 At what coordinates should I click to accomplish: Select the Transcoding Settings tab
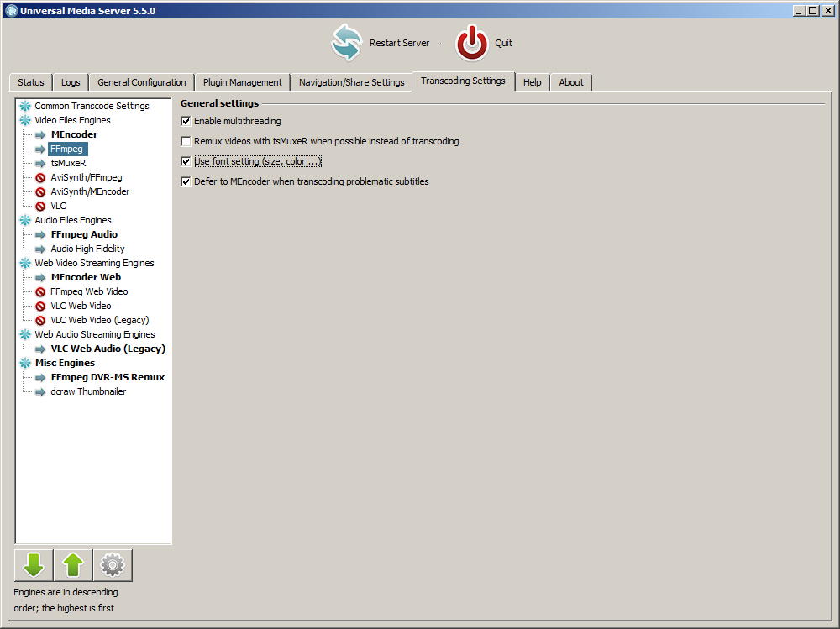[x=463, y=81]
